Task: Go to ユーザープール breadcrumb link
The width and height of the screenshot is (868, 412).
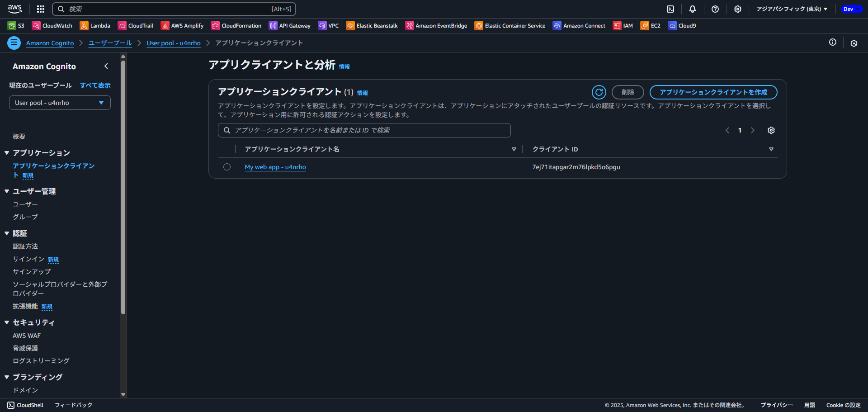Action: point(110,43)
